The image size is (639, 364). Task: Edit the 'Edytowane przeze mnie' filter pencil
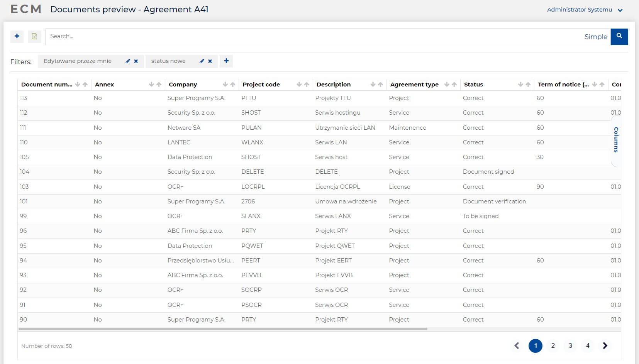click(x=128, y=61)
